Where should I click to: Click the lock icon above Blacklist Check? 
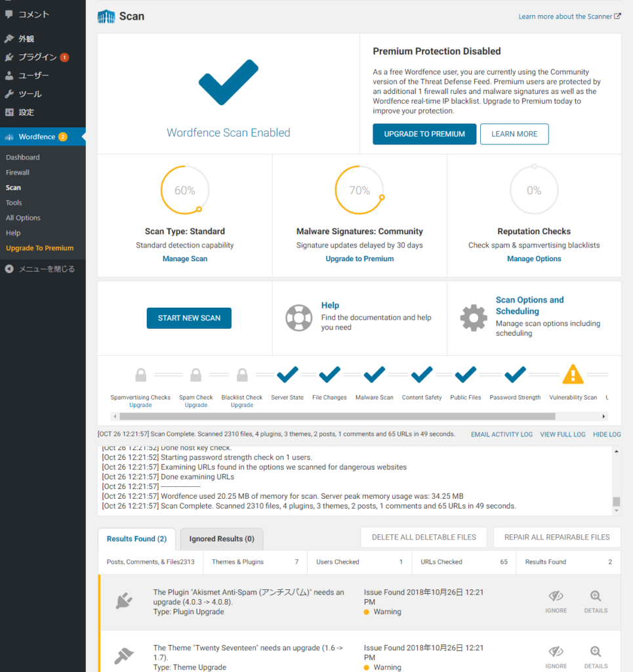[x=242, y=375]
